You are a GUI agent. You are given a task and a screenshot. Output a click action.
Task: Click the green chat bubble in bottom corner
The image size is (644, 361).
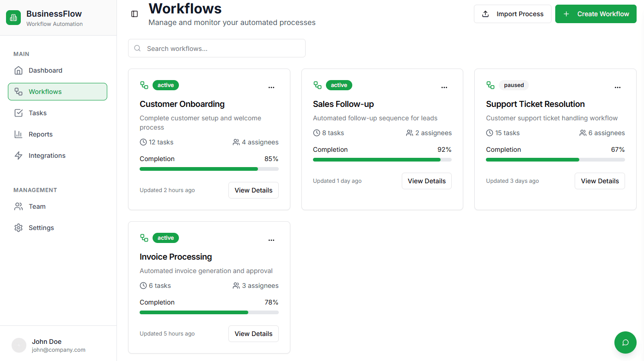[625, 342]
